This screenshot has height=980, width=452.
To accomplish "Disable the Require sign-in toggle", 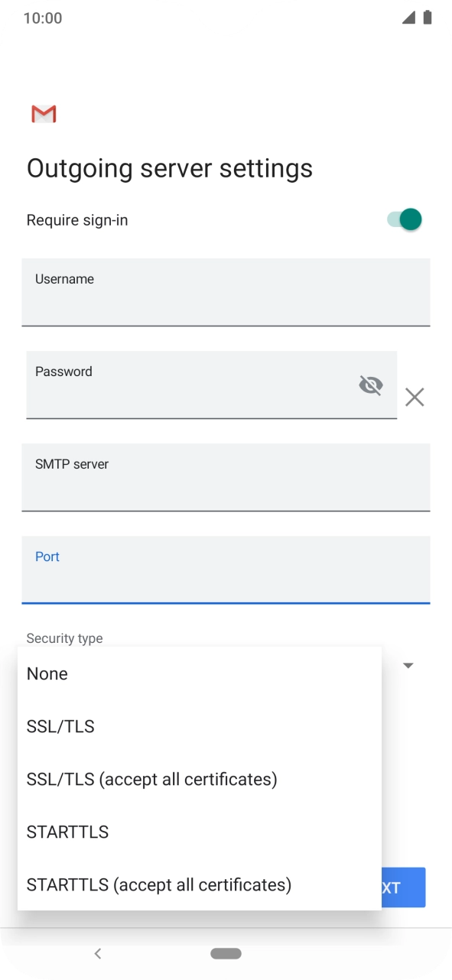I will (x=404, y=219).
